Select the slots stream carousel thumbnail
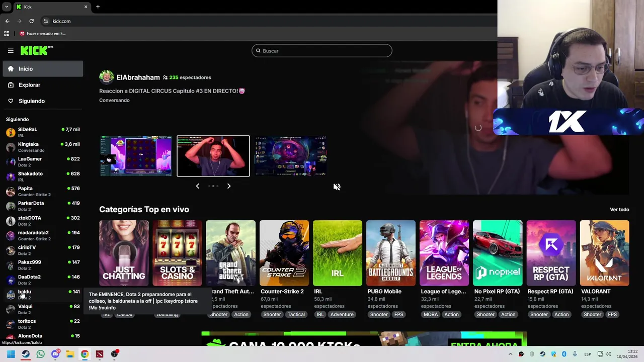This screenshot has width=644, height=362. point(136,156)
